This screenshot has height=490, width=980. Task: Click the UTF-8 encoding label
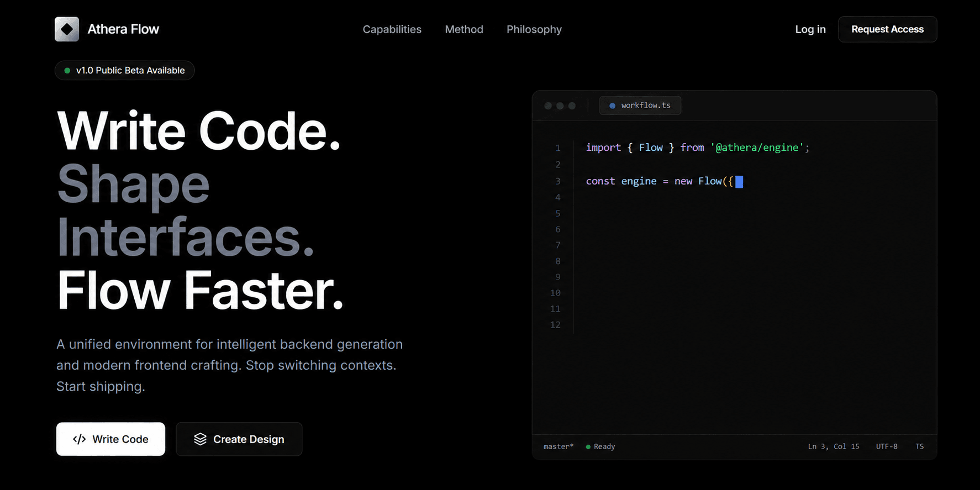[x=887, y=446]
